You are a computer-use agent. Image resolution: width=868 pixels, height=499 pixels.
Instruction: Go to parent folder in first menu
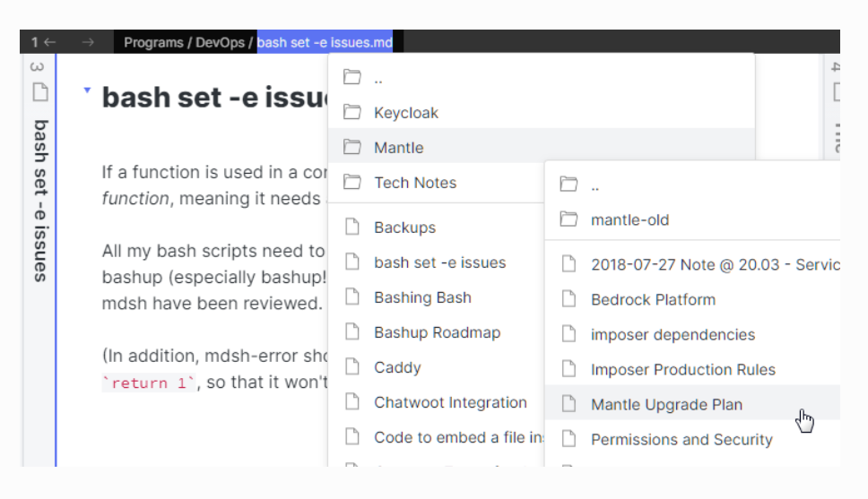point(378,78)
